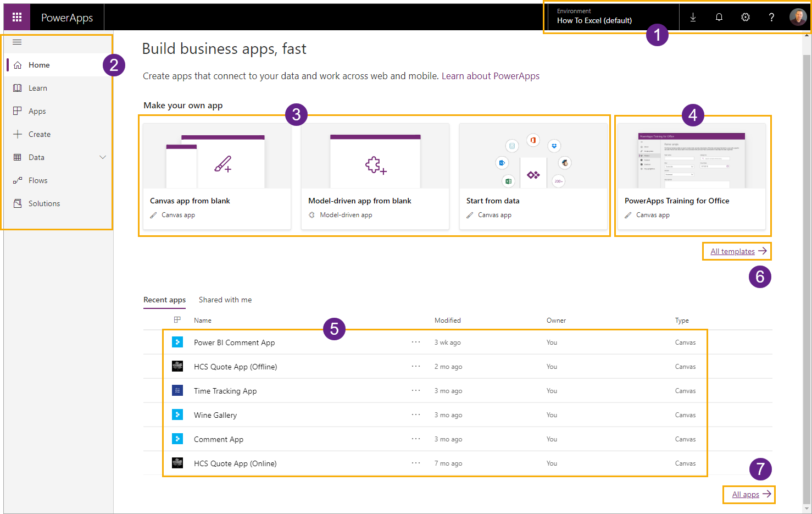
Task: Click the '3 wk ago' modified value
Action: 448,342
